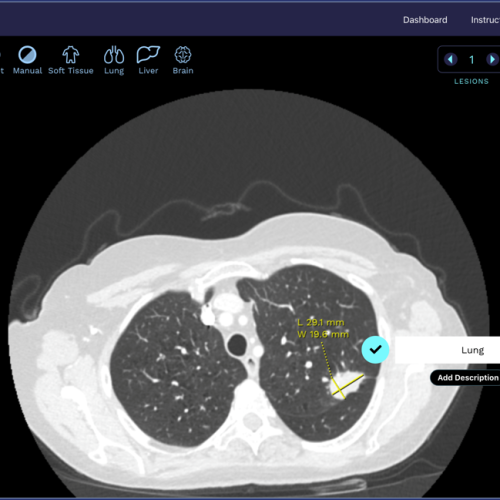
Task: Open the Lung location label field
Action: 447,350
